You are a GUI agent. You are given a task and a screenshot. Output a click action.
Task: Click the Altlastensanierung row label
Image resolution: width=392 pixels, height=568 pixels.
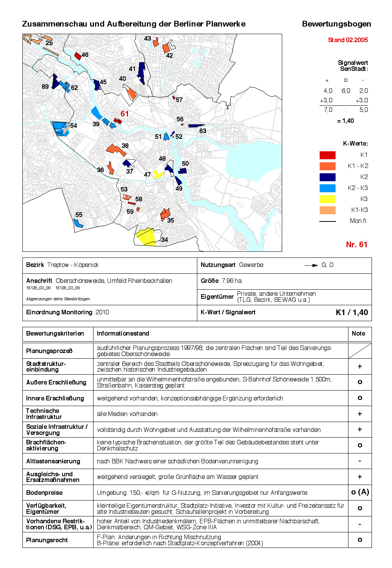(x=53, y=461)
